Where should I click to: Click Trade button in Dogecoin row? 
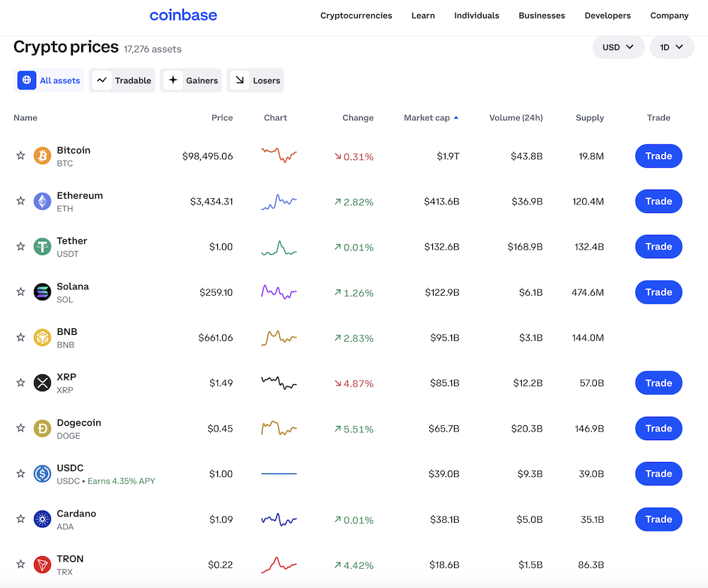click(658, 428)
